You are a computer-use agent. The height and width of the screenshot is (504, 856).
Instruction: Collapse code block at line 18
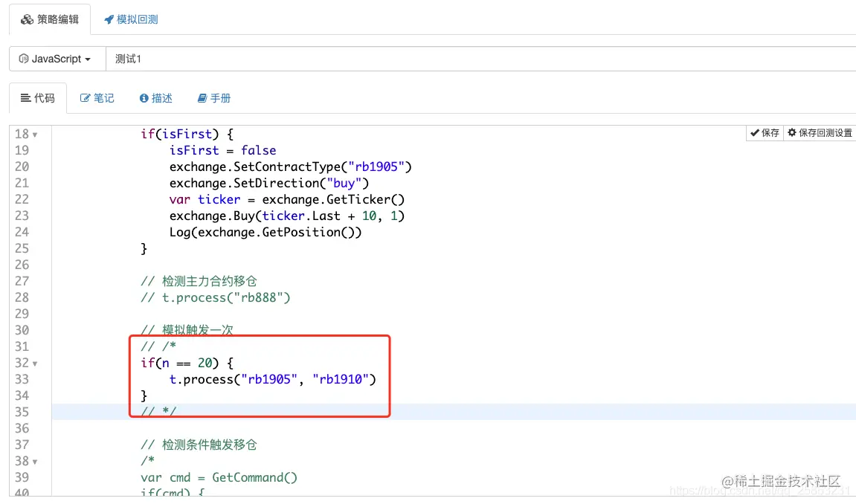(35, 135)
